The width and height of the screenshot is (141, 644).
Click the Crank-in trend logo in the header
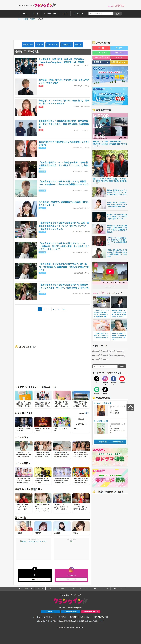point(116,5)
